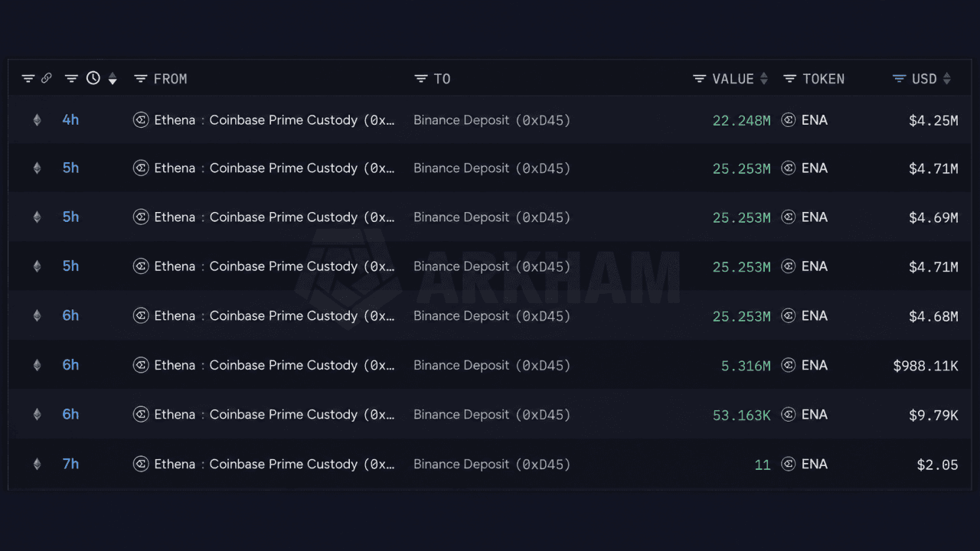Viewport: 980px width, 551px height.
Task: Click the Ethereum icon in the 4h row
Action: tap(37, 120)
